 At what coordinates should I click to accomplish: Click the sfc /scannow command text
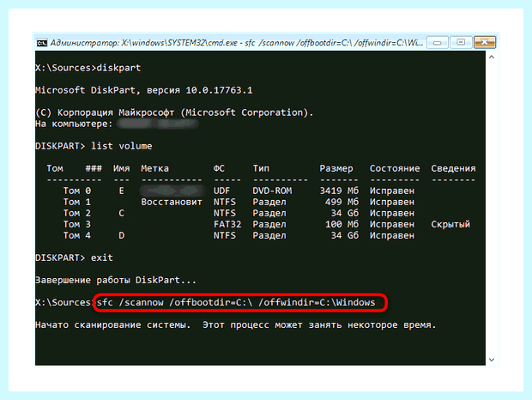point(236,303)
